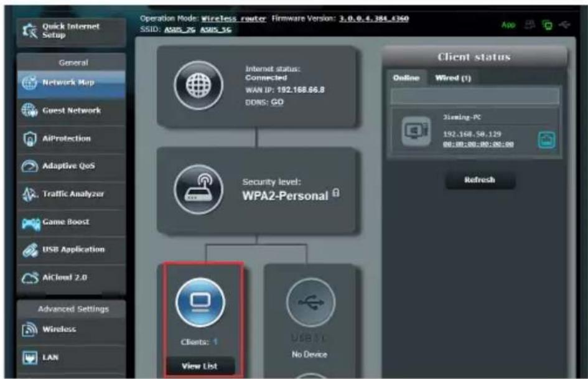Click the guest users header icon
The width and height of the screenshot is (588, 379).
[x=530, y=25]
